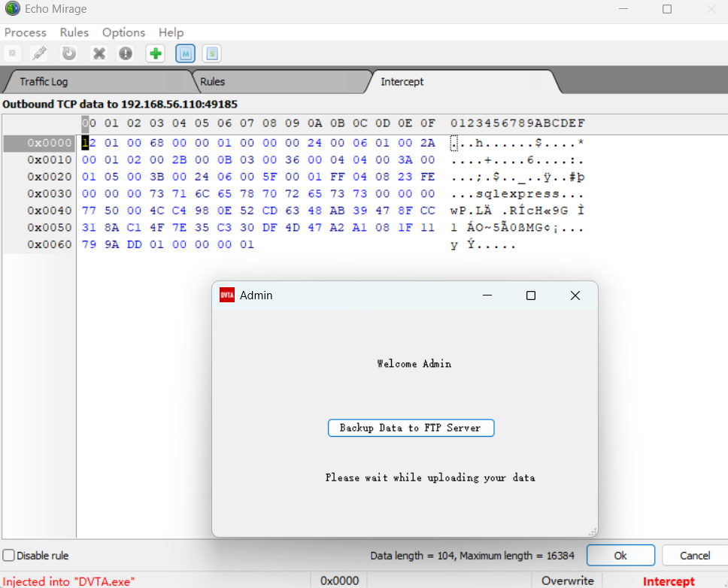Viewport: 728px width, 588px height.
Task: Minimize the Echo Mirage window
Action: 623,9
